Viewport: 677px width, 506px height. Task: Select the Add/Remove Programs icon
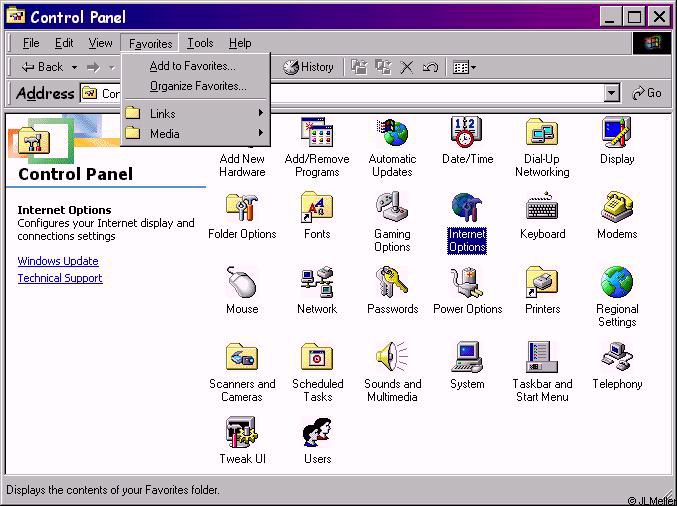317,133
